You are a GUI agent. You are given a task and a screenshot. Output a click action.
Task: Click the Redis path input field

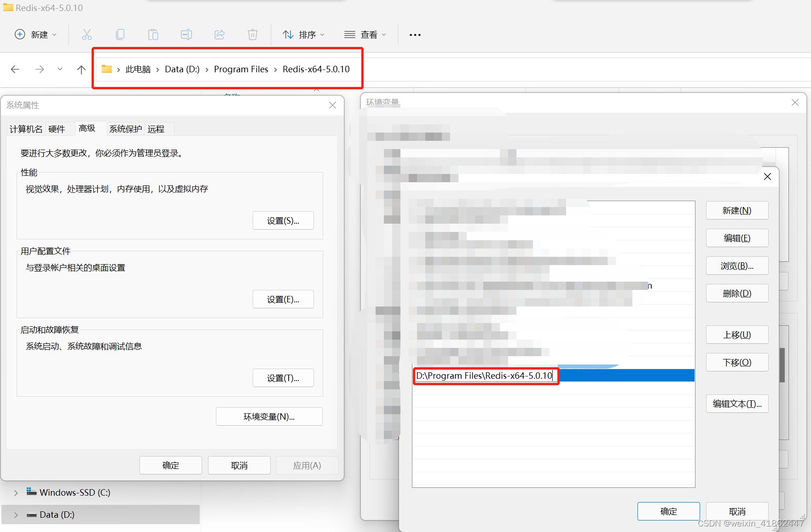coord(486,376)
